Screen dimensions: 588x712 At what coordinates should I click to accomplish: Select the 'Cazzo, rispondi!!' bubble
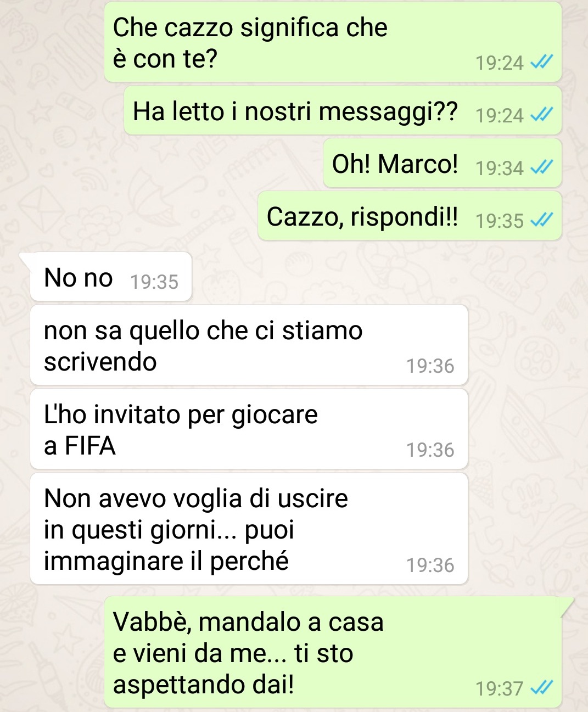tap(410, 216)
